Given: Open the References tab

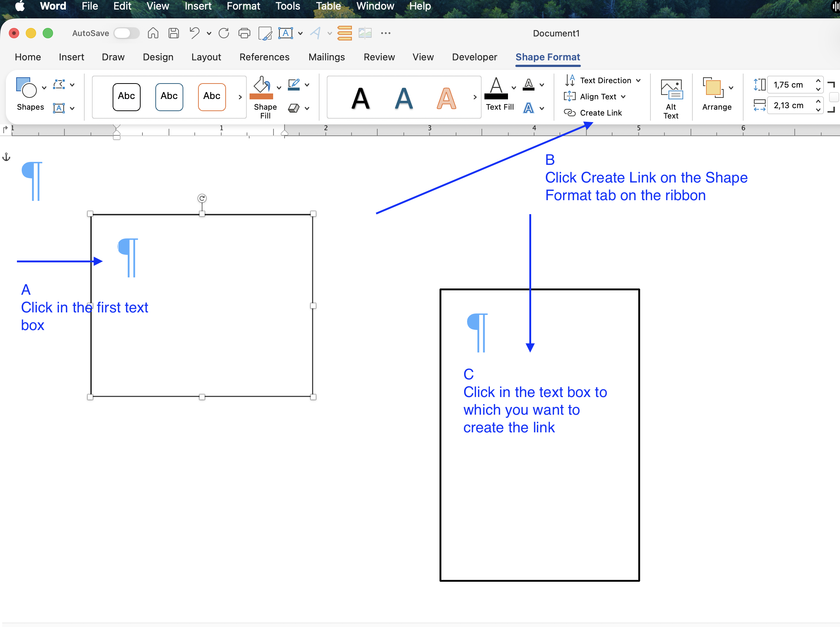Looking at the screenshot, I should tap(264, 57).
